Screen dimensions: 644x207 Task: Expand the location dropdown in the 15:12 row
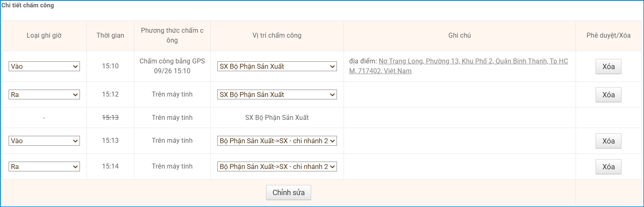[277, 94]
